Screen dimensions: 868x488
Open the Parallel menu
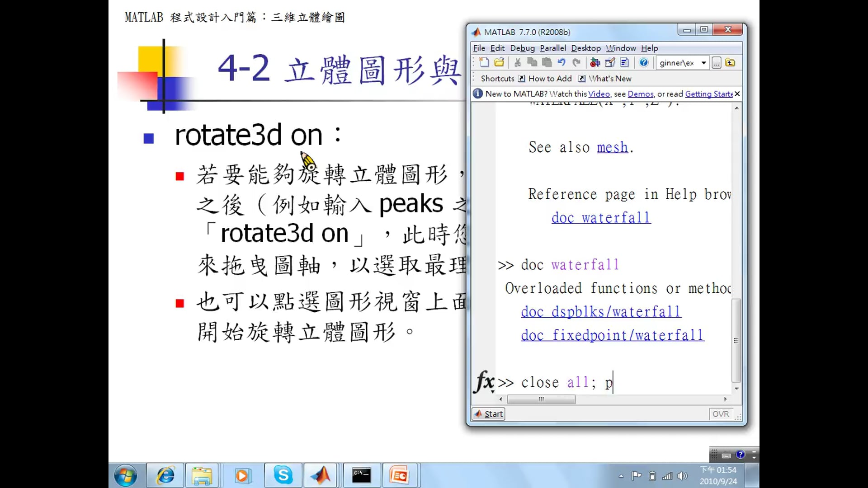pos(552,48)
